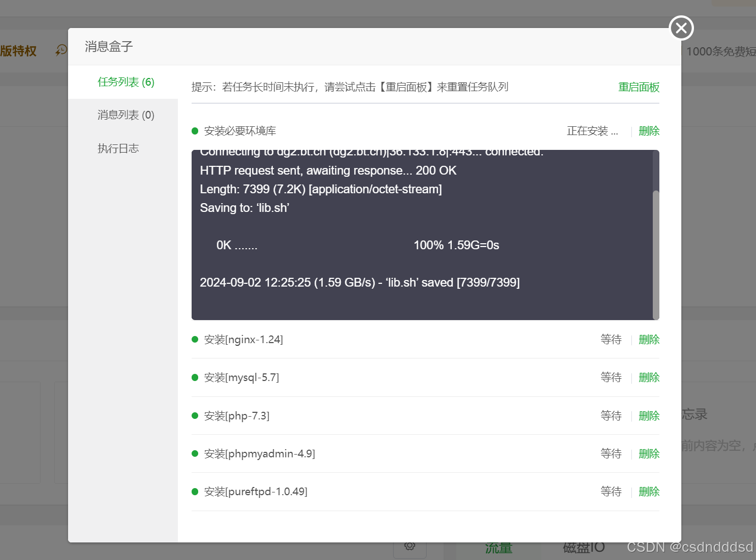Click 等待 status of nginx-1.24 task
Screen dimensions: 756x560
tap(611, 340)
